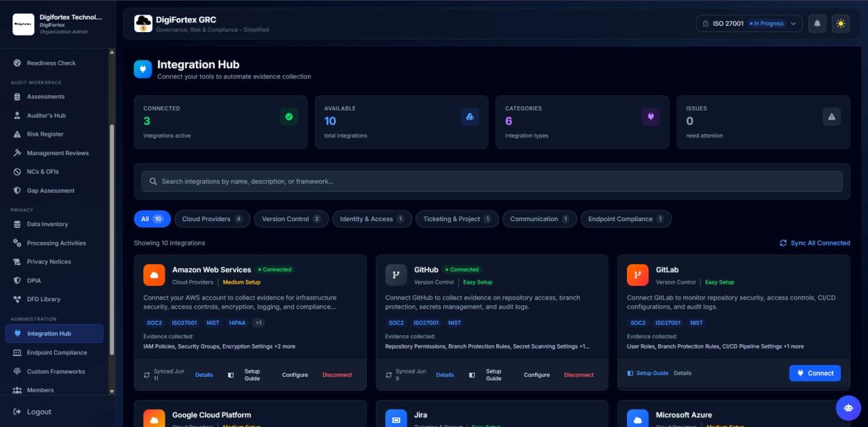
Task: Select the Identity & Access filter tab
Action: [x=372, y=219]
